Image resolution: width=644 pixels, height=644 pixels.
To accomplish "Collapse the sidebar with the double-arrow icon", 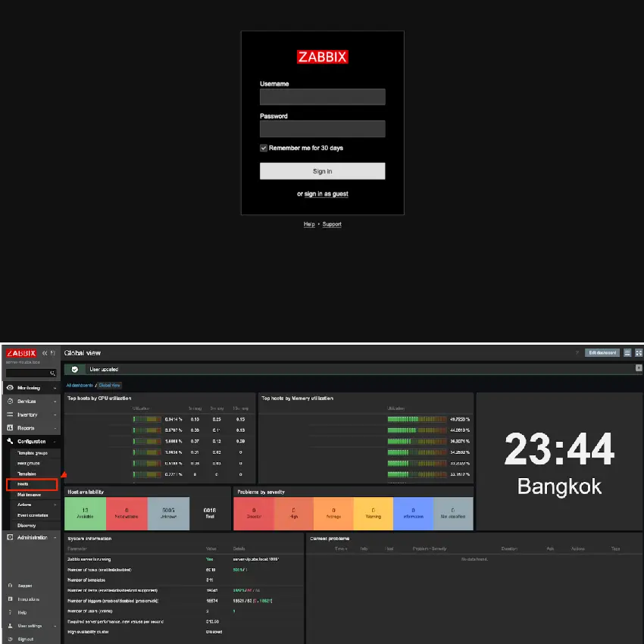I will click(x=45, y=353).
